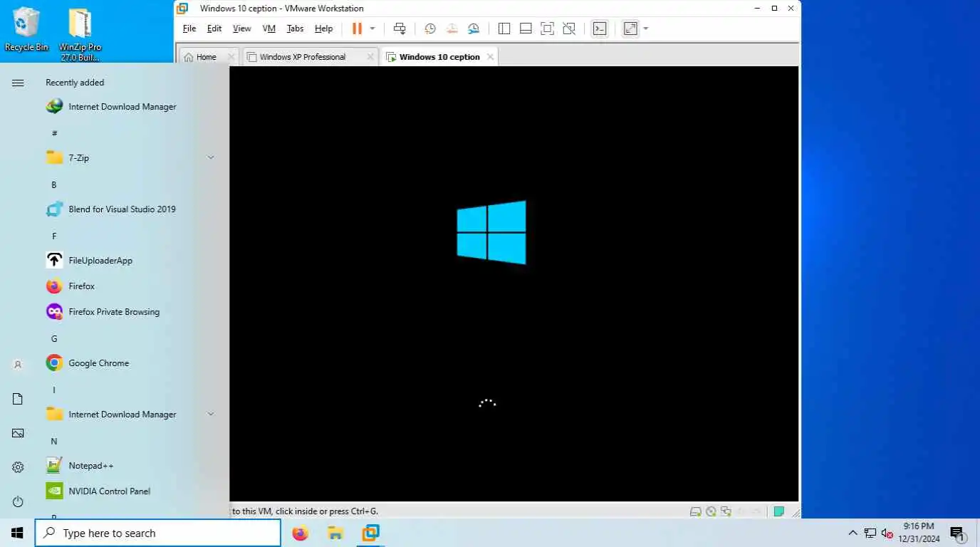
Task: Click the network tray icon
Action: point(870,533)
